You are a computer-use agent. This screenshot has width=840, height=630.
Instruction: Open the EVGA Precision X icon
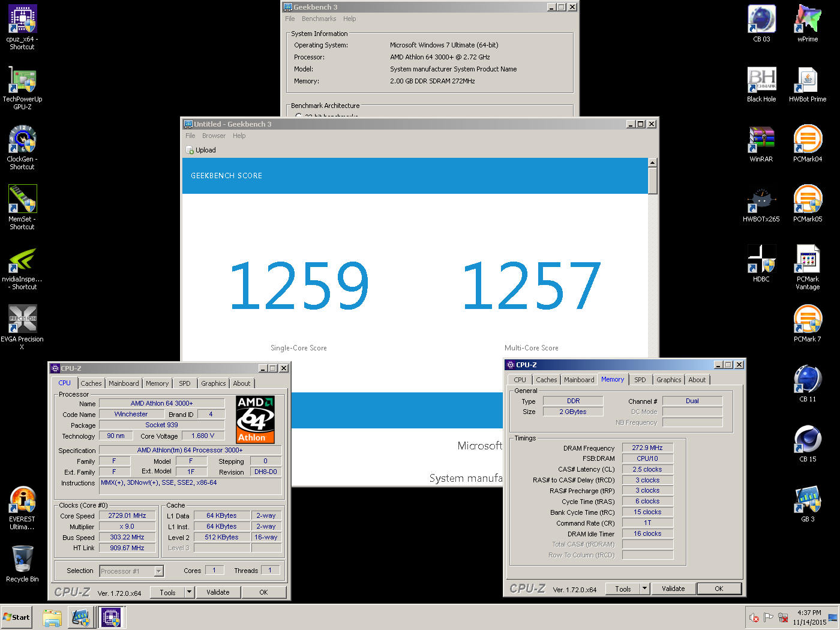click(x=22, y=328)
